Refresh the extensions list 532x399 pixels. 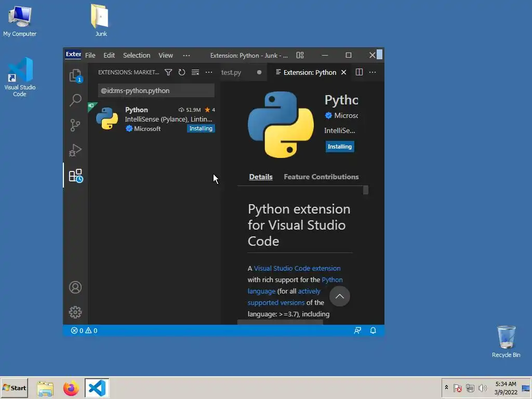[x=182, y=72]
